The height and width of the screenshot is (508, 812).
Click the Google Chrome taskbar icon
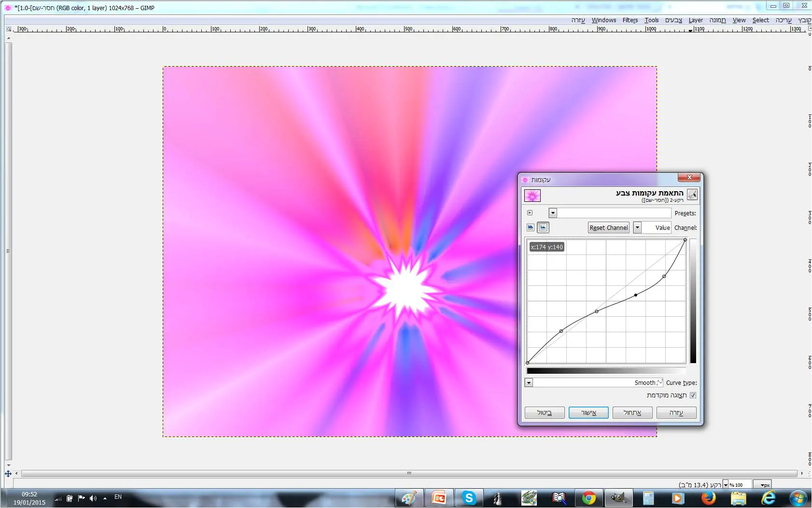(x=588, y=498)
